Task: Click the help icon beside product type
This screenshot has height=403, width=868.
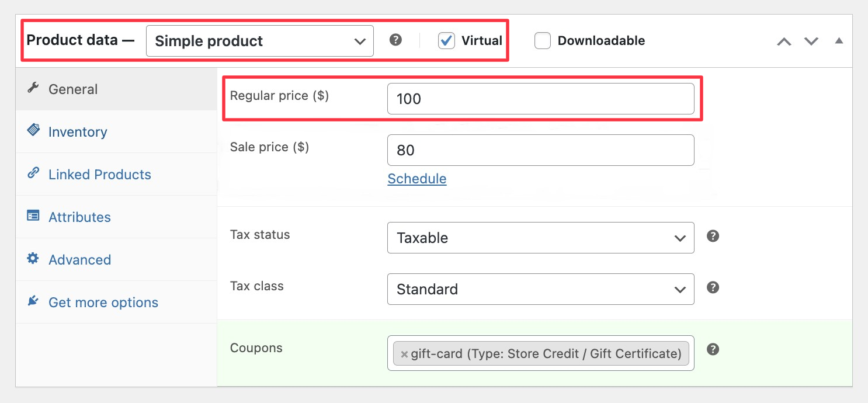Action: pyautogui.click(x=396, y=40)
